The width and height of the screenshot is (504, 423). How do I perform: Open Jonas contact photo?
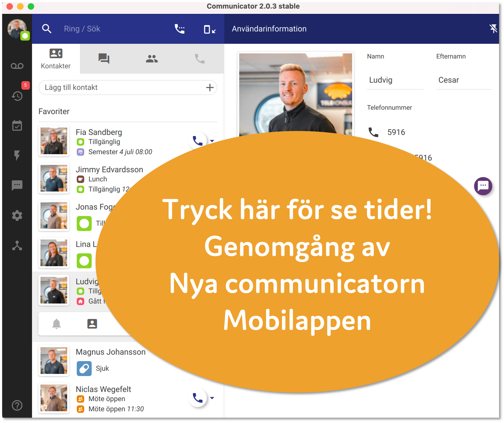[x=54, y=216]
